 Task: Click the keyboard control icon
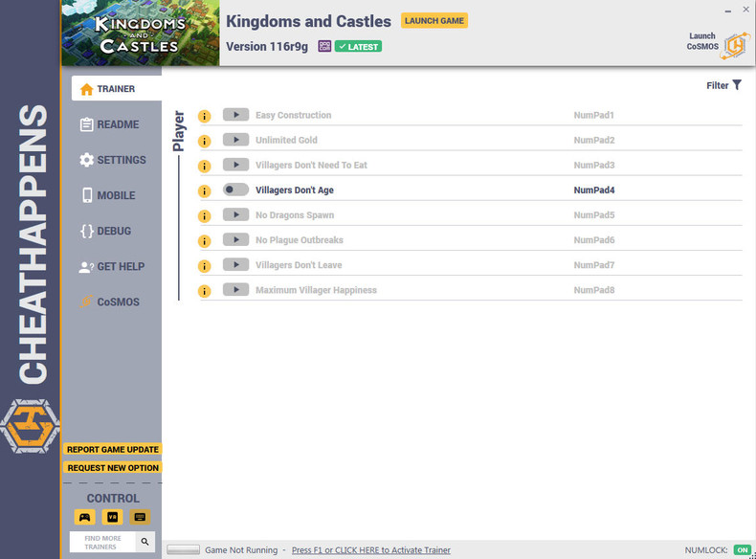tap(140, 517)
